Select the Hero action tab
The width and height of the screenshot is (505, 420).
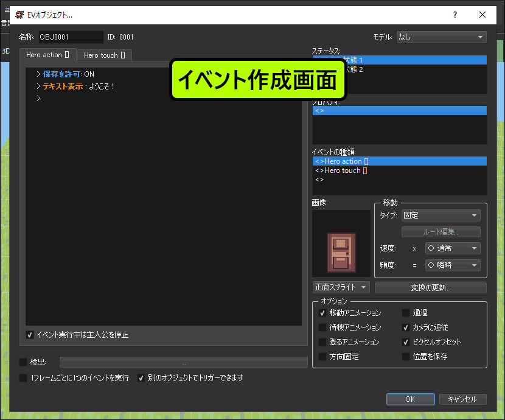(47, 55)
